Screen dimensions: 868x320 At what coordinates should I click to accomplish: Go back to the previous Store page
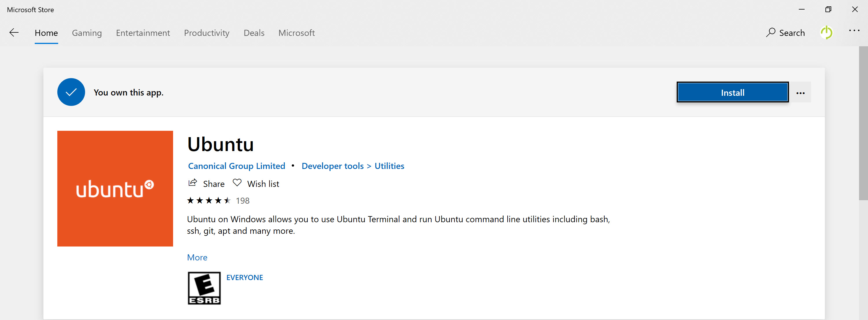coord(14,32)
